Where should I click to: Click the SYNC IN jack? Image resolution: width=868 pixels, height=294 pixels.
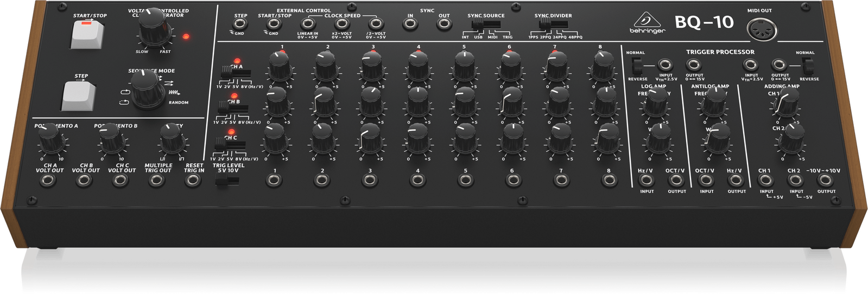(x=410, y=24)
